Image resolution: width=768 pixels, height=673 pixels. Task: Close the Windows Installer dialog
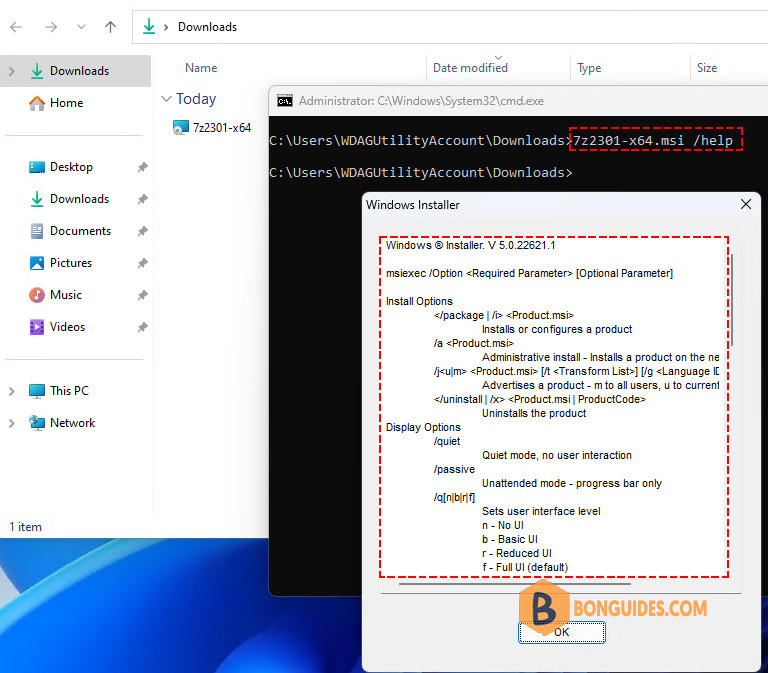[x=745, y=204]
